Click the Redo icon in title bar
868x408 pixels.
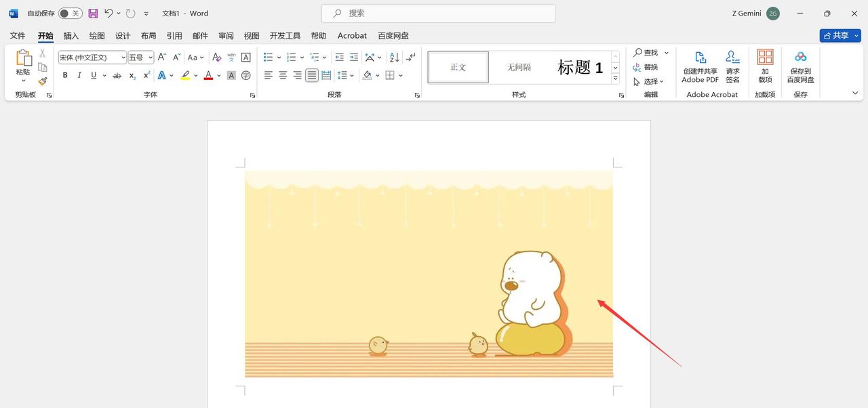pos(130,14)
